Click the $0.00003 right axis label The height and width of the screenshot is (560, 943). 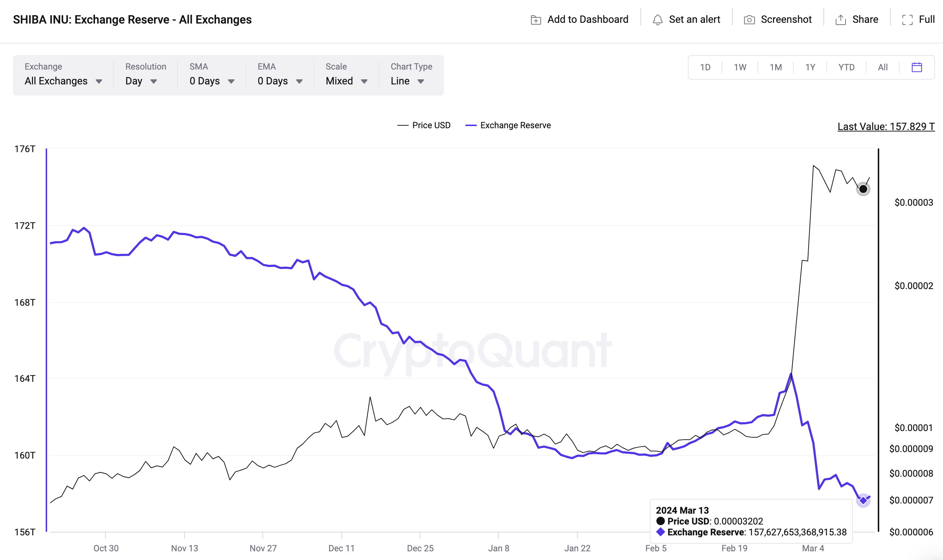point(913,202)
